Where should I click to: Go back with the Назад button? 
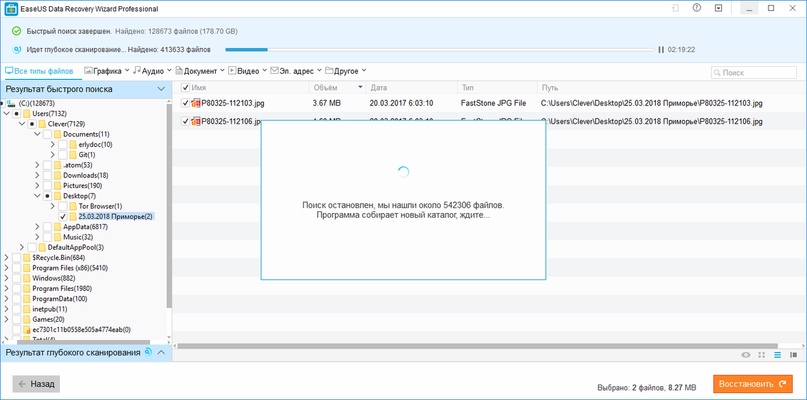[x=37, y=383]
